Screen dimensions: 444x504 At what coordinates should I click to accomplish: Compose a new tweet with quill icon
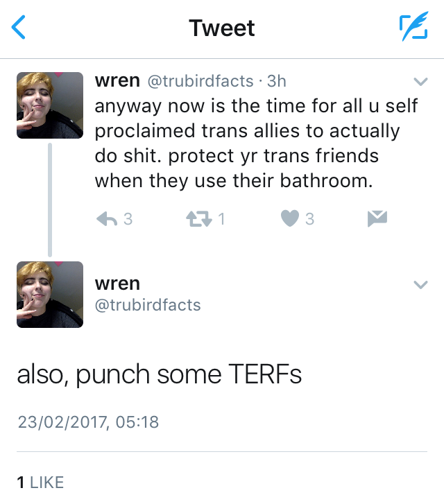coord(413,28)
